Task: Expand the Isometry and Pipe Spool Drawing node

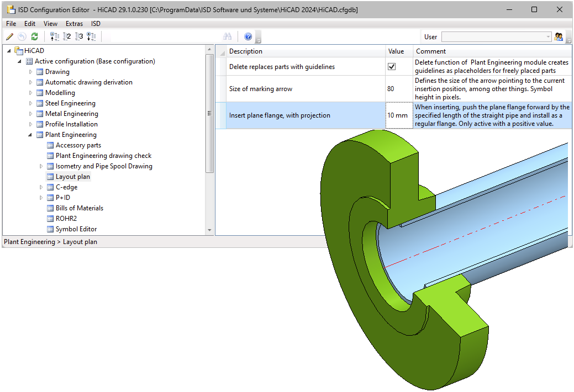Action: click(41, 166)
